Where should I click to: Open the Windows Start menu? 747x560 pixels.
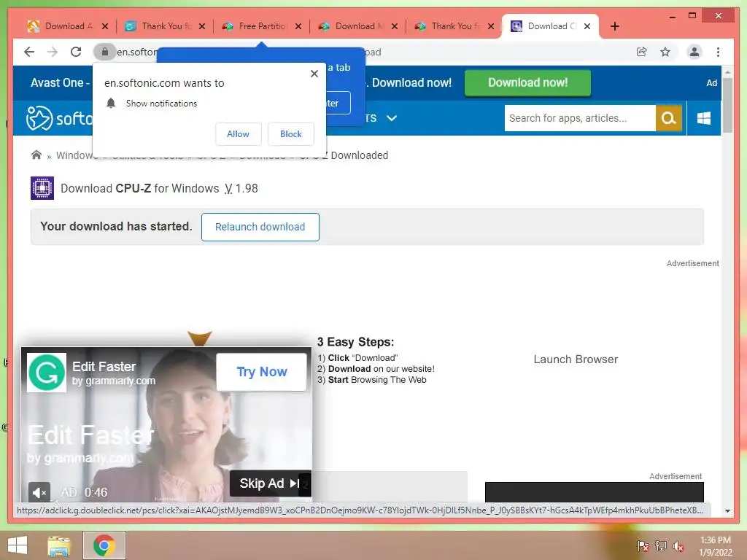tap(18, 545)
